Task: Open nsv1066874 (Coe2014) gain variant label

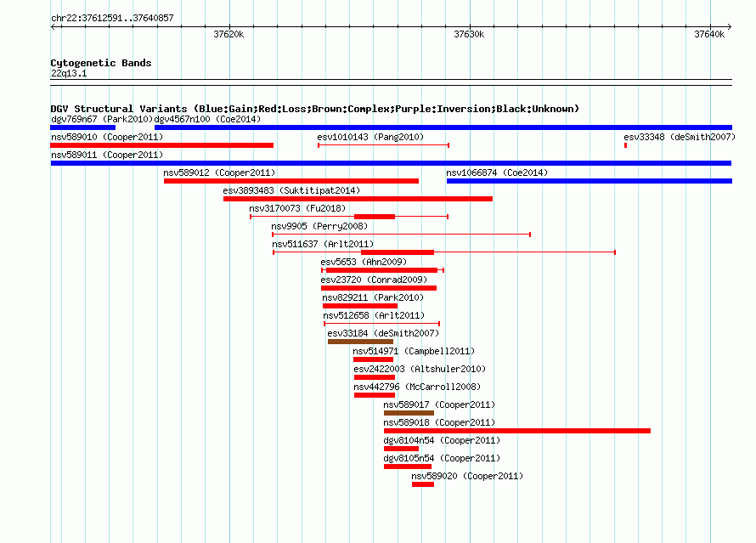Action: (497, 173)
